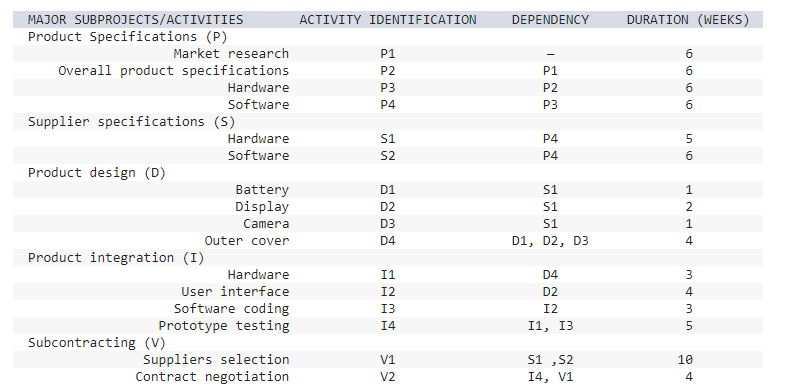The image size is (792, 391).
Task: Click the 'I1, I3' dependency cell
Action: (x=550, y=326)
